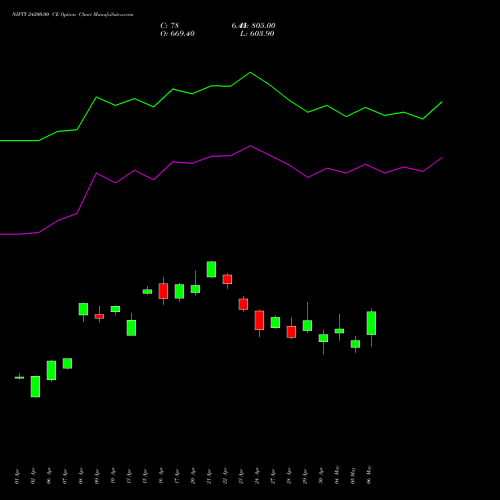Click the red candle above 16 Apr

(163, 291)
